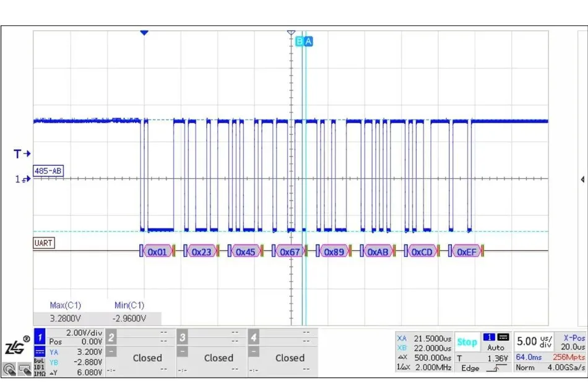The width and height of the screenshot is (588, 388).
Task: Toggle channel 1 using its blue number badge
Action: (39, 337)
